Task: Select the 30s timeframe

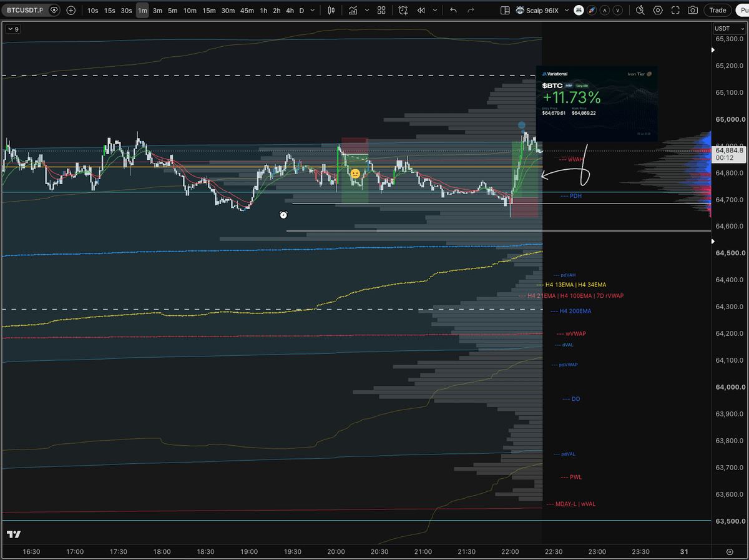Action: (x=126, y=10)
